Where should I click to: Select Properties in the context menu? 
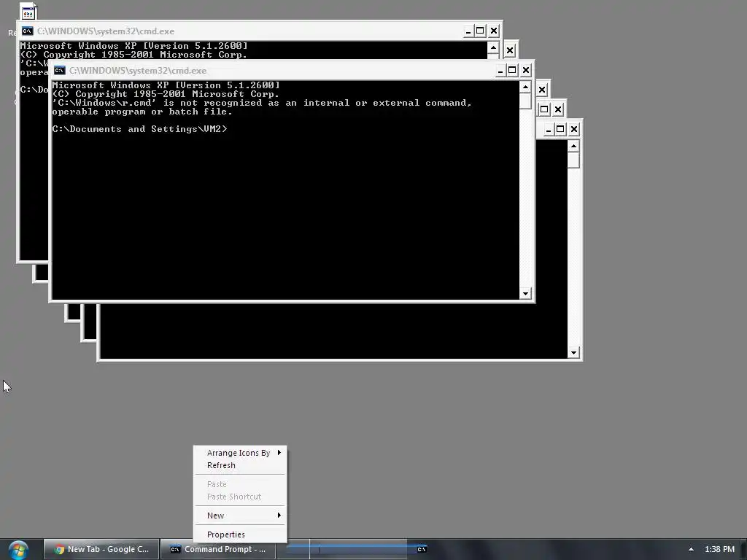coord(241,534)
